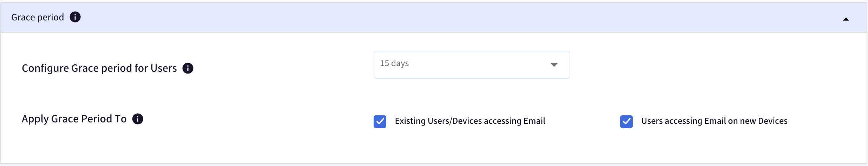Click the blank header area left of collapse arrow
This screenshot has height=166, width=868.
[456, 18]
